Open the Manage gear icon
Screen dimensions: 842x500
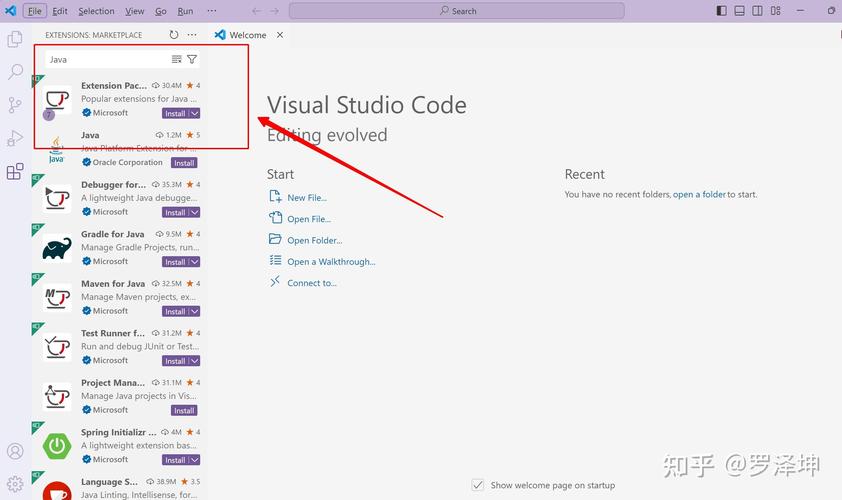click(x=15, y=484)
